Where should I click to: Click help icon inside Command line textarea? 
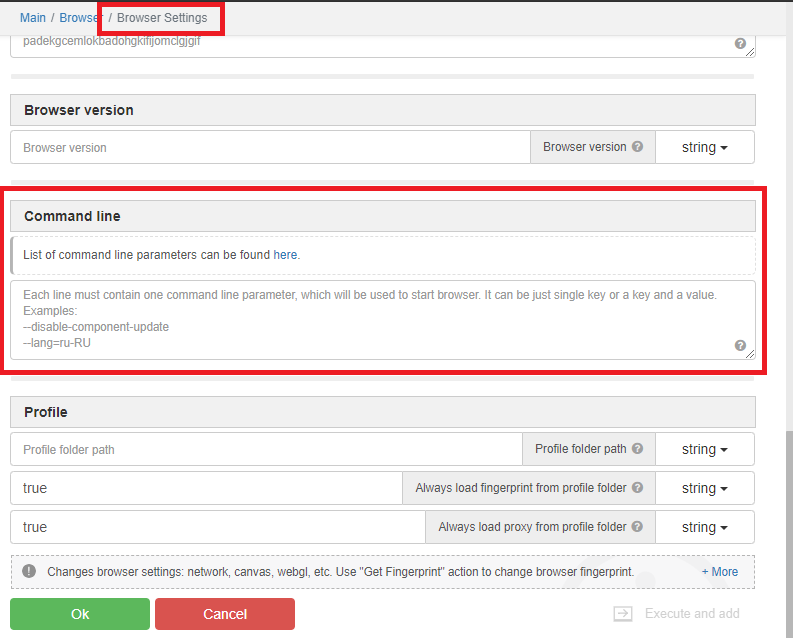(x=740, y=346)
